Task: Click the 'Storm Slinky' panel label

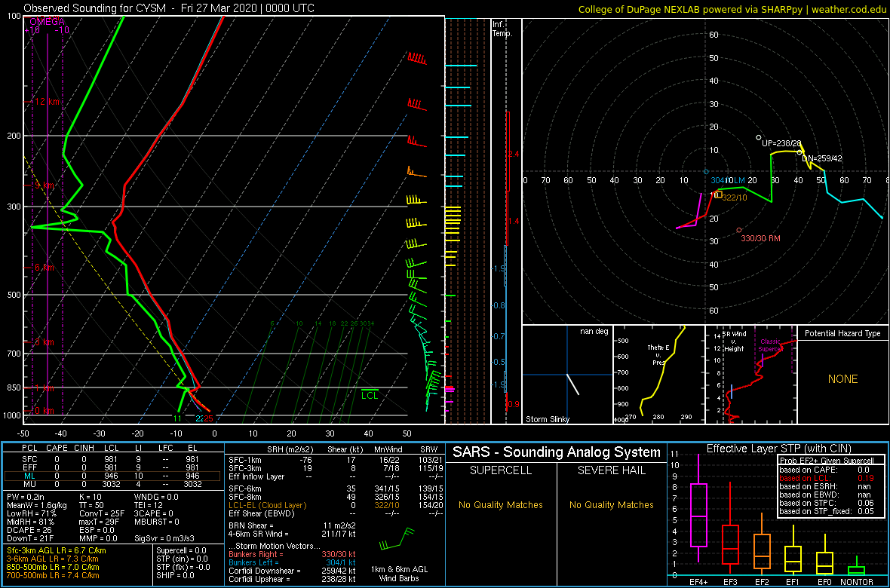Action: click(547, 419)
